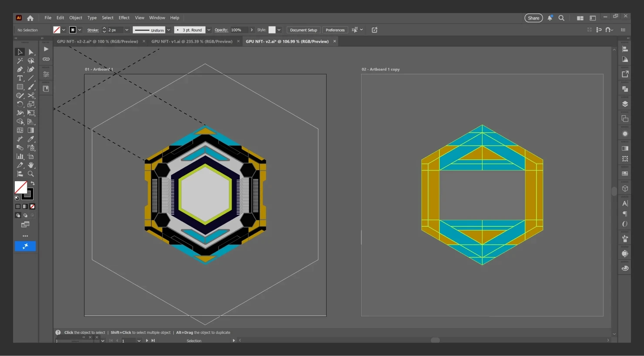Select the Zoom tool
Viewport: 644px width, 356px height.
tap(31, 174)
